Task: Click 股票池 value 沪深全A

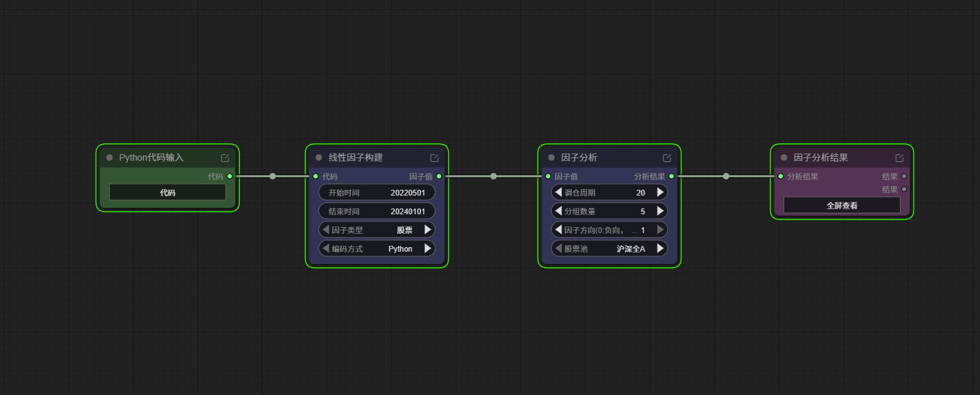Action: point(631,248)
